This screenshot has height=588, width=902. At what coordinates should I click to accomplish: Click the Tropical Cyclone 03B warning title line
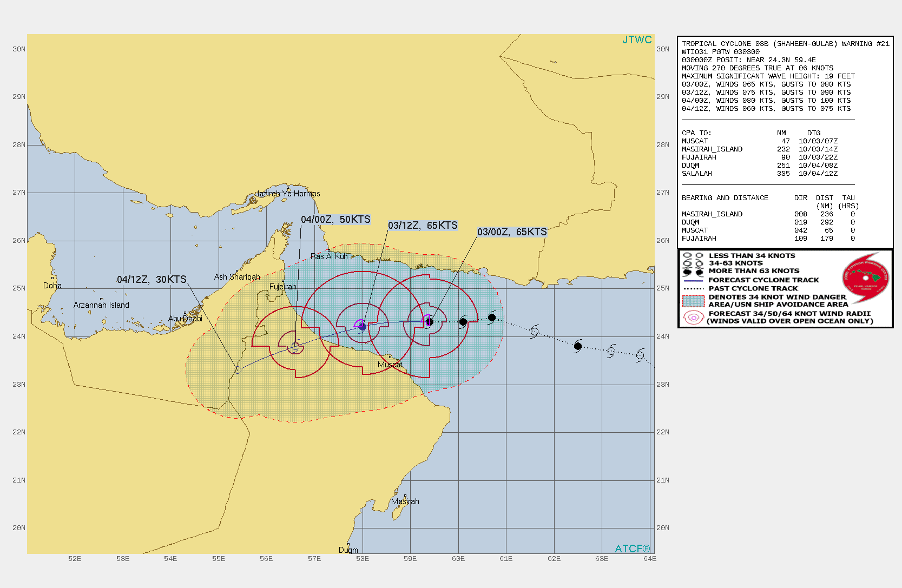[785, 44]
